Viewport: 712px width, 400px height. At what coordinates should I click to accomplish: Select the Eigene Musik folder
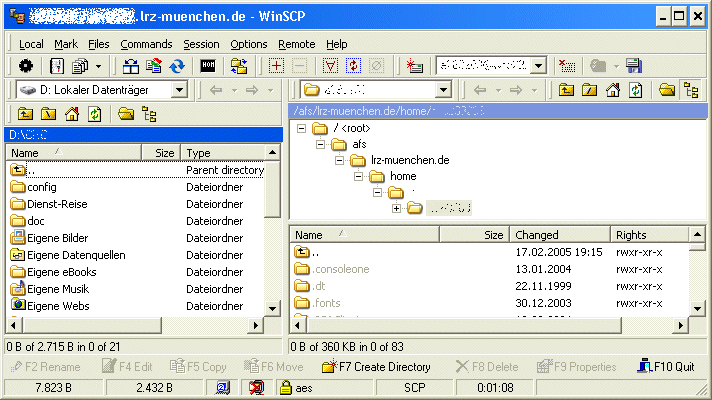click(x=58, y=289)
